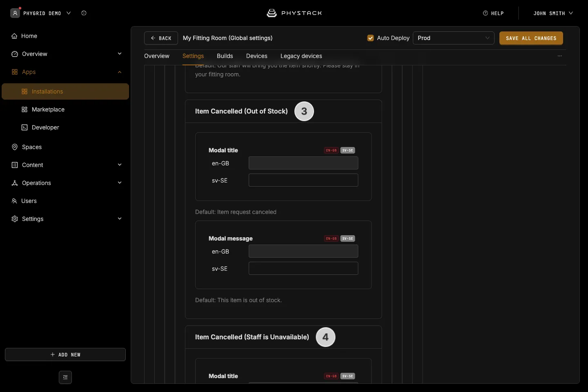
Task: Click the Phystack logo
Action: point(294,13)
